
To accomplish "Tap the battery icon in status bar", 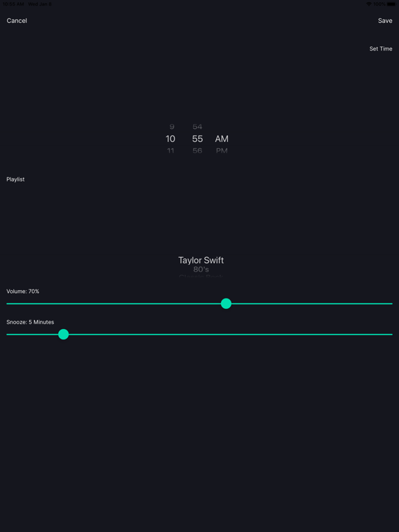I will [391, 4].
